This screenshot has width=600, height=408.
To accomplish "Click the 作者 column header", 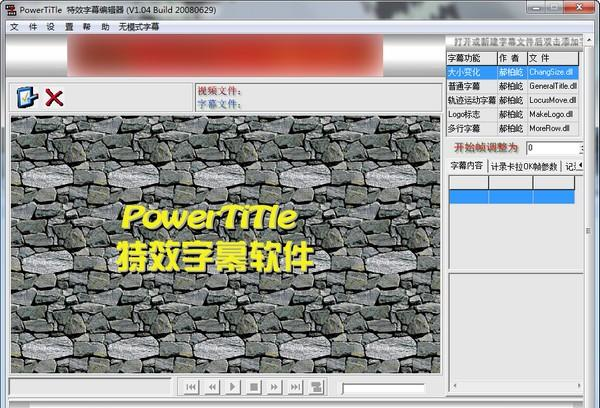I will click(512, 58).
